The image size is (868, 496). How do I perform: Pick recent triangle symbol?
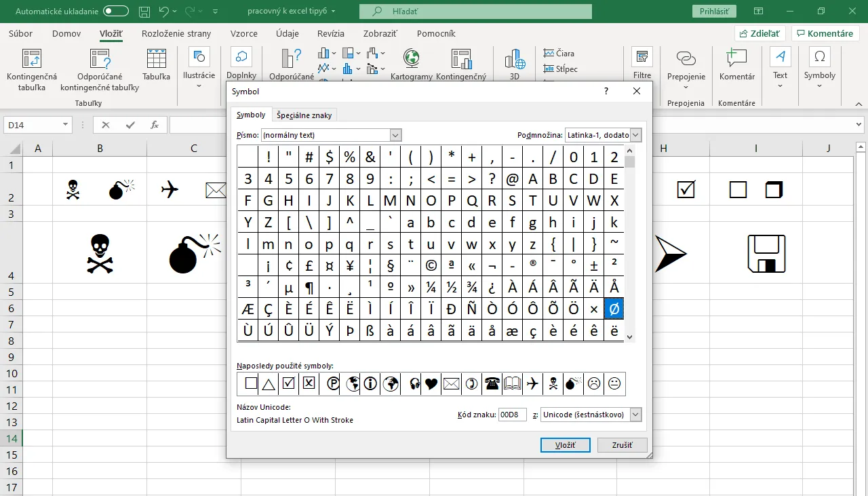(x=269, y=383)
